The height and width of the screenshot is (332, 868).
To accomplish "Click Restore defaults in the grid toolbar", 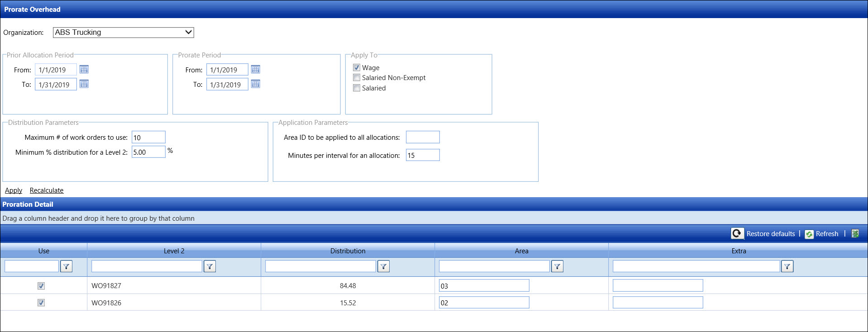I will (x=770, y=233).
